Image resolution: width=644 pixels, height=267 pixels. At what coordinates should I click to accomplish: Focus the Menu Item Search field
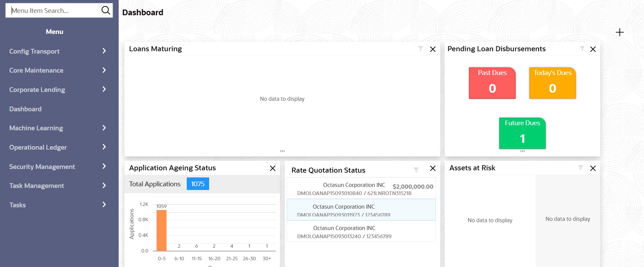point(54,11)
